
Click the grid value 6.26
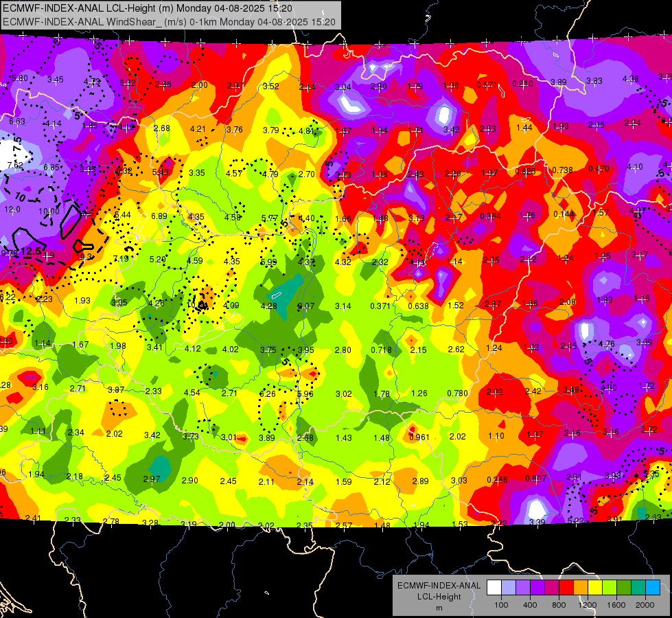[x=268, y=393]
